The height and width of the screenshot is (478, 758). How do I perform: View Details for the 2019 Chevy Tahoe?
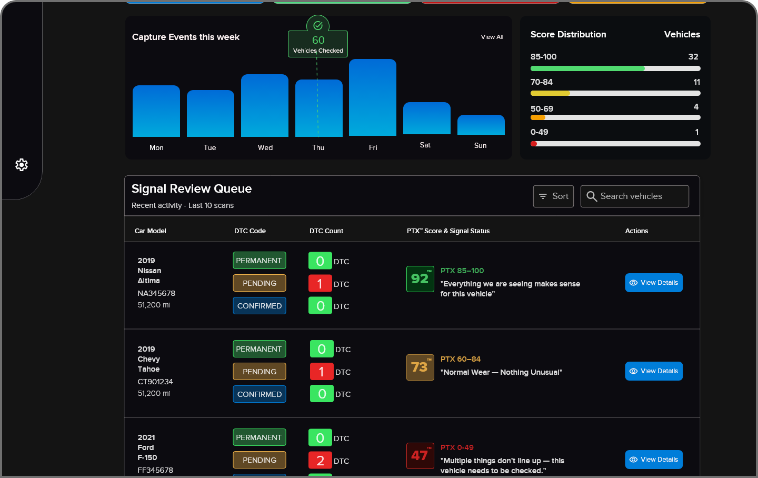pyautogui.click(x=653, y=371)
